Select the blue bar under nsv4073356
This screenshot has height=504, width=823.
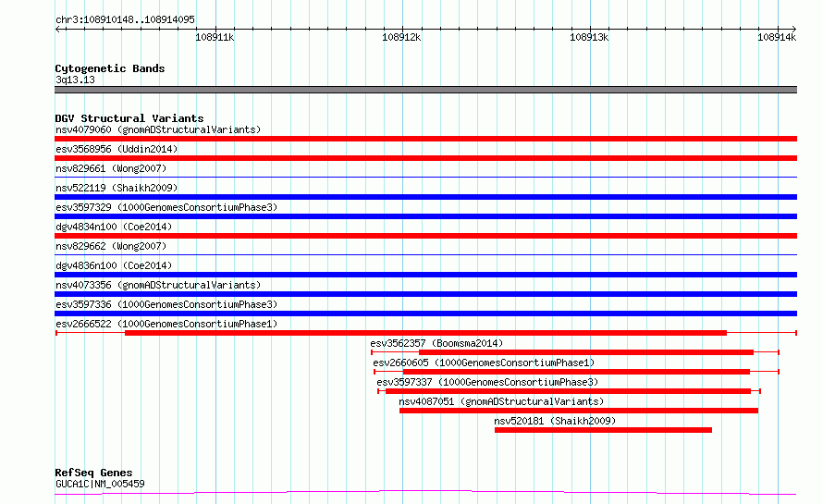pos(425,294)
